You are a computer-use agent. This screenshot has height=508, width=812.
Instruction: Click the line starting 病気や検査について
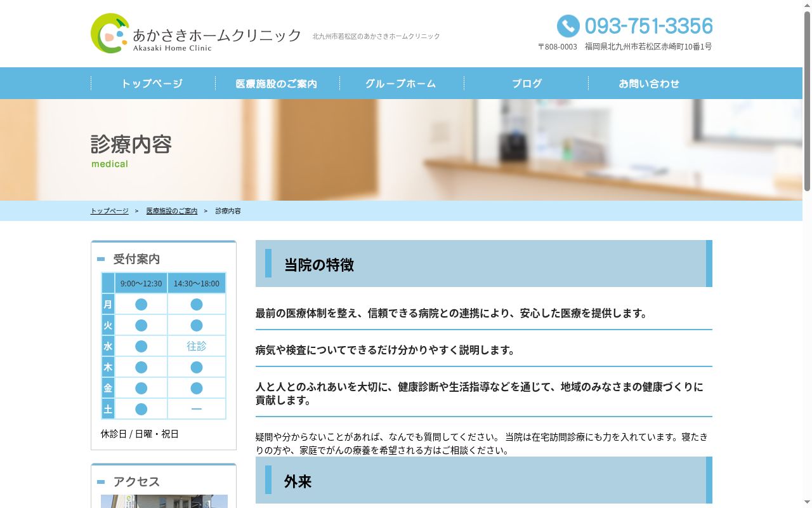[386, 350]
